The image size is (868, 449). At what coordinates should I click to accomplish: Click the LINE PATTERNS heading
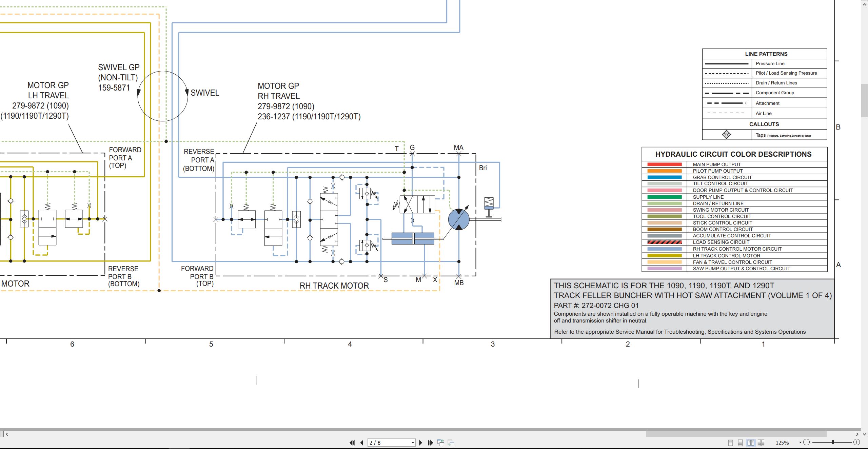click(x=766, y=54)
